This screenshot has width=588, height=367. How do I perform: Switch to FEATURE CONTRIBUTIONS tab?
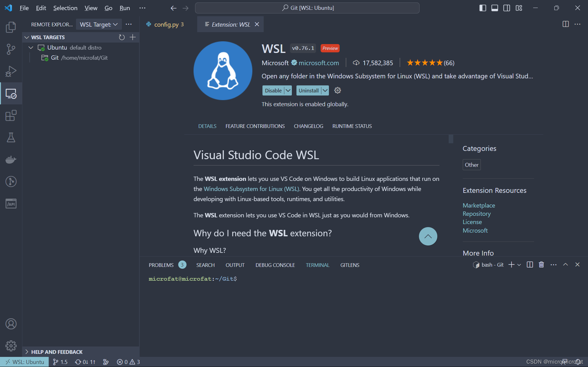255,126
